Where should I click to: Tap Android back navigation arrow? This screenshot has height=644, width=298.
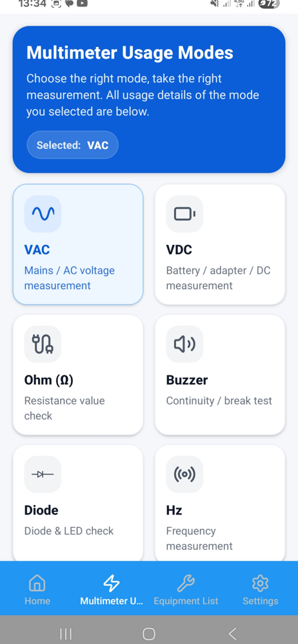pyautogui.click(x=232, y=633)
